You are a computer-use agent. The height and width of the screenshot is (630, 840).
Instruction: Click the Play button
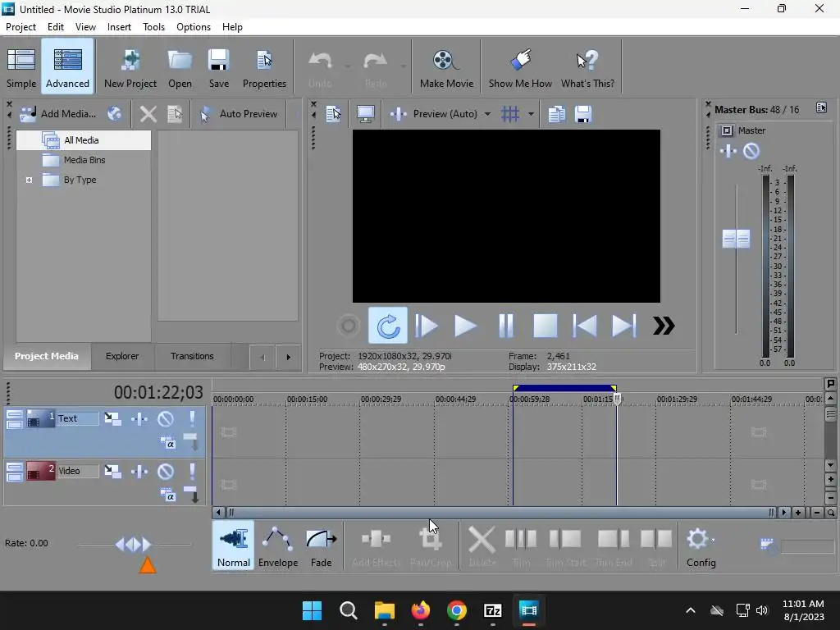pos(465,325)
